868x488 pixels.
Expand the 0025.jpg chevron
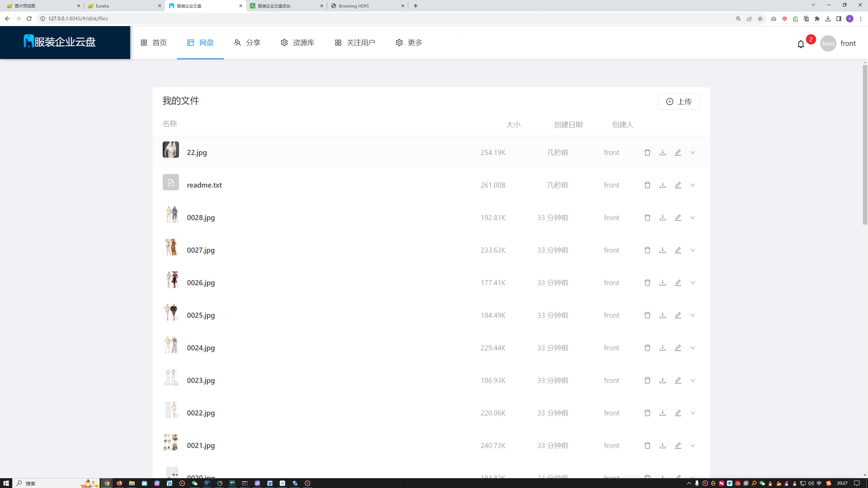pos(693,315)
